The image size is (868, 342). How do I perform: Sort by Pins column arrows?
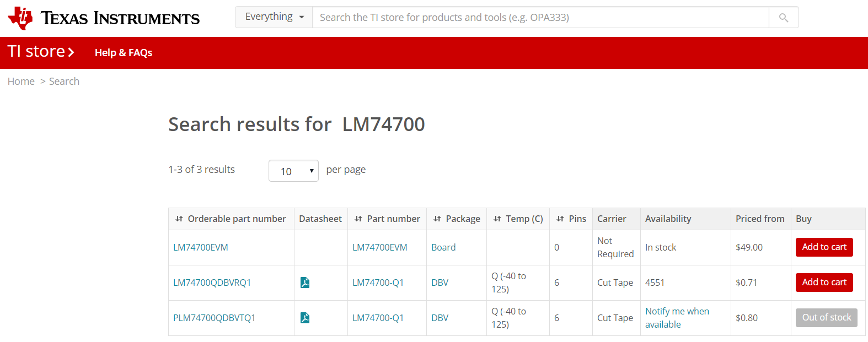pyautogui.click(x=560, y=219)
